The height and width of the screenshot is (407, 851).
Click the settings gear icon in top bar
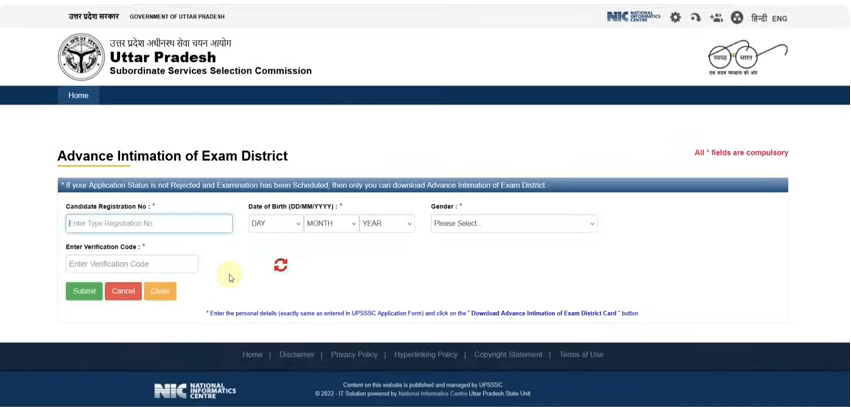(x=675, y=17)
